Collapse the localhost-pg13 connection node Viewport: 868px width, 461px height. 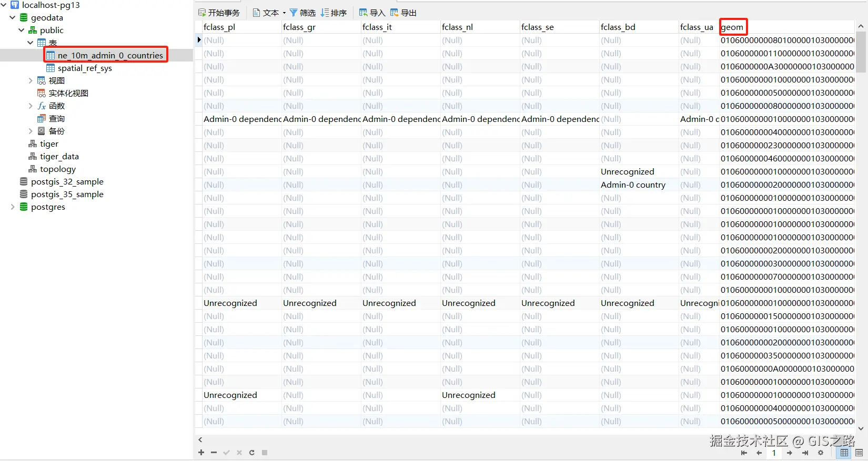tap(4, 5)
